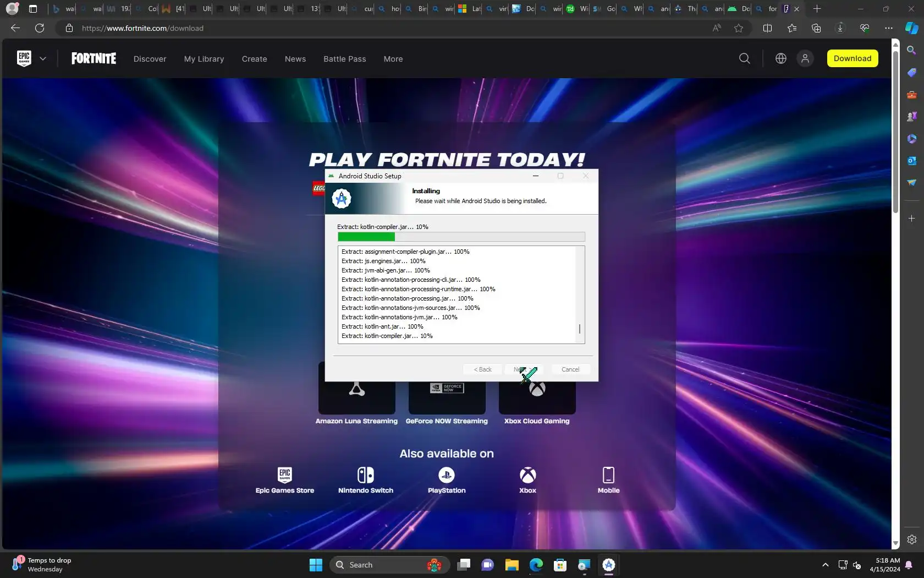Open the sidebar Shopping tag tool

tap(911, 72)
